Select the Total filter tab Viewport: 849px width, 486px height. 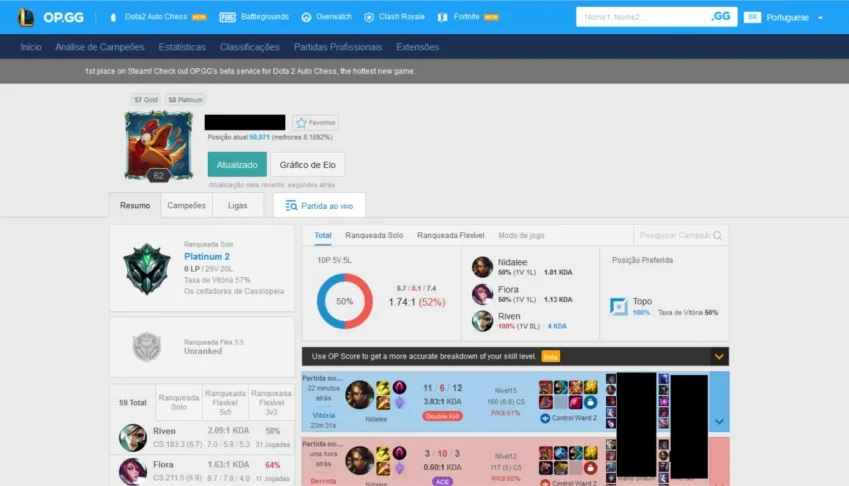(323, 235)
